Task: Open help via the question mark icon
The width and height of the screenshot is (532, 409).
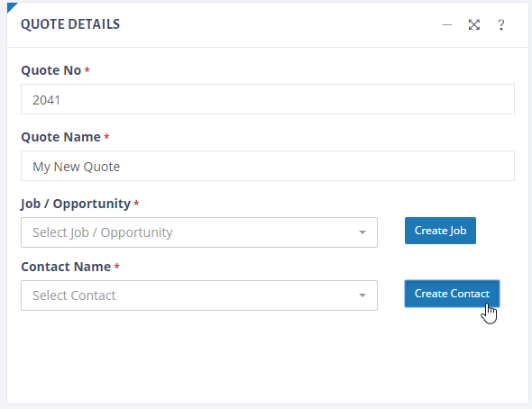Action: click(500, 24)
